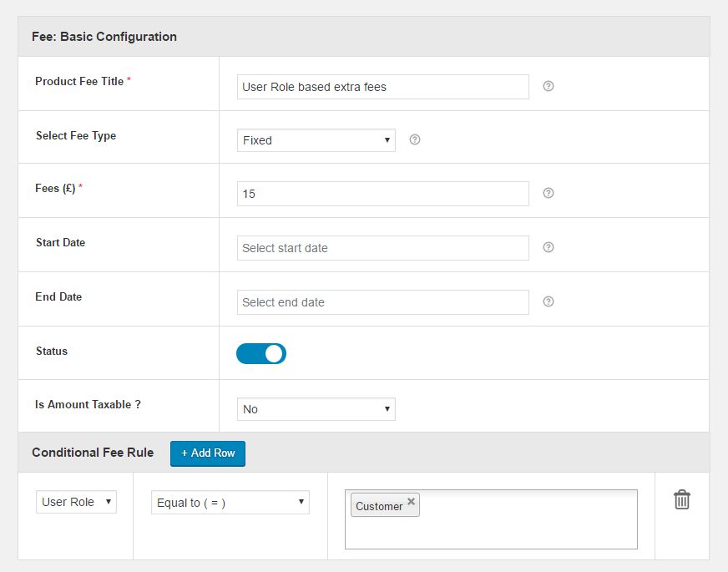The width and height of the screenshot is (728, 572).
Task: Open the Is Amount Taxable dropdown
Action: [316, 409]
